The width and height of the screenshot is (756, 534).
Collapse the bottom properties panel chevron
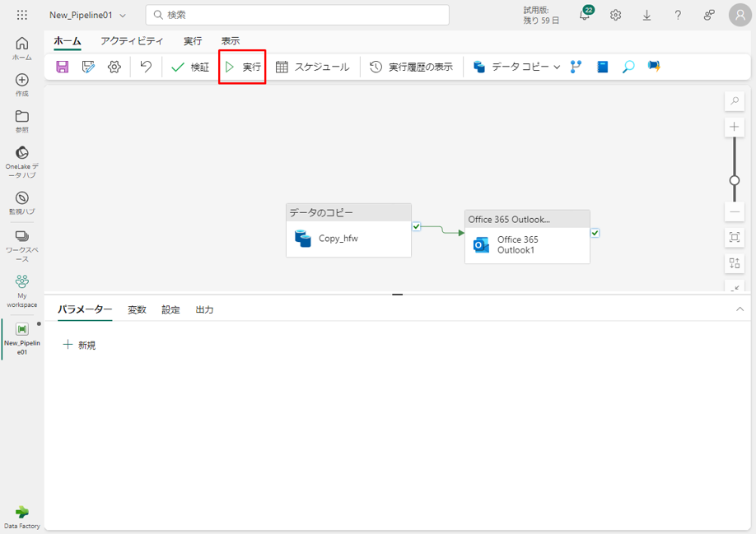click(740, 309)
